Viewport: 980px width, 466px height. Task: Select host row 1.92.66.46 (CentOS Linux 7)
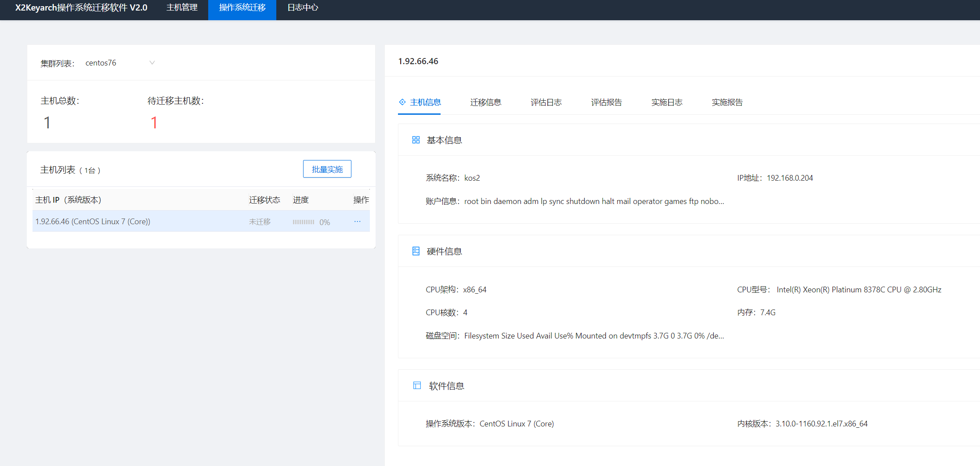click(x=93, y=222)
